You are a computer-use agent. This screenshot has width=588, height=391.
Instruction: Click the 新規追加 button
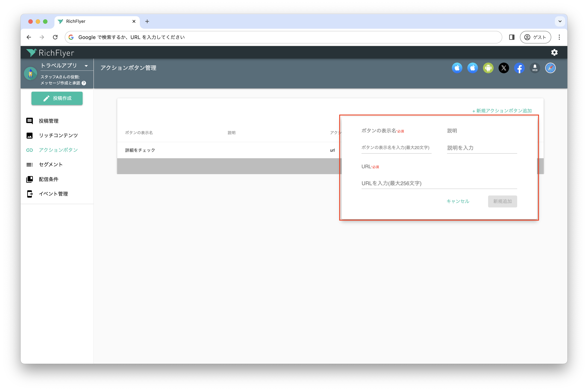click(502, 201)
